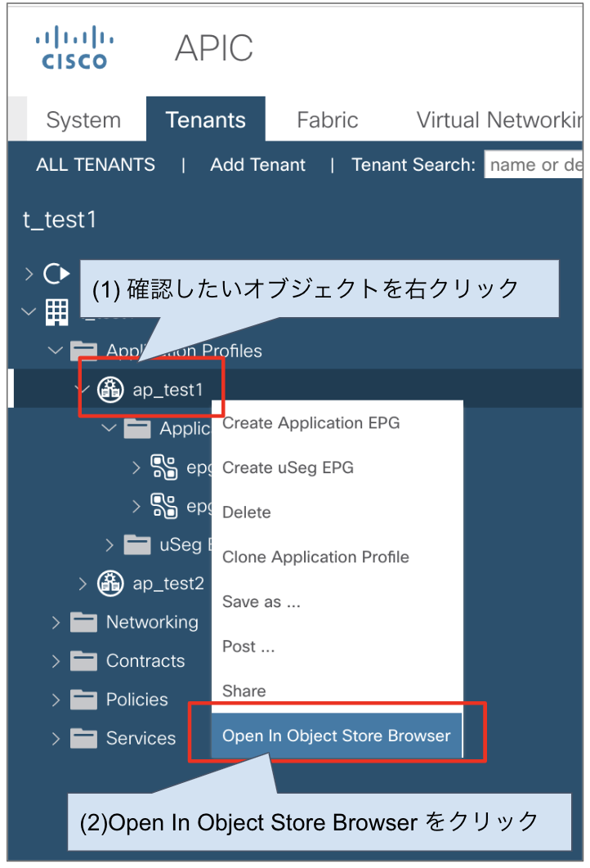590x868 pixels.
Task: Expand the Quick Start node chevron
Action: [29, 274]
